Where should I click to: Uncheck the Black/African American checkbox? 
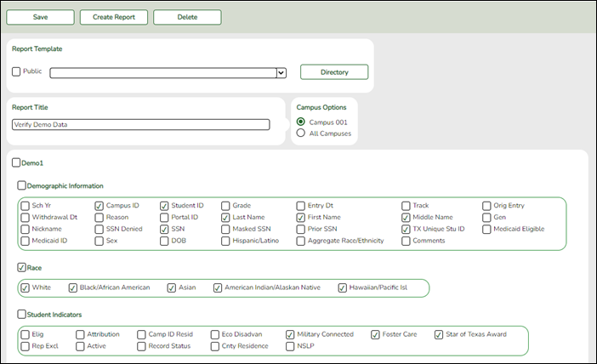73,287
